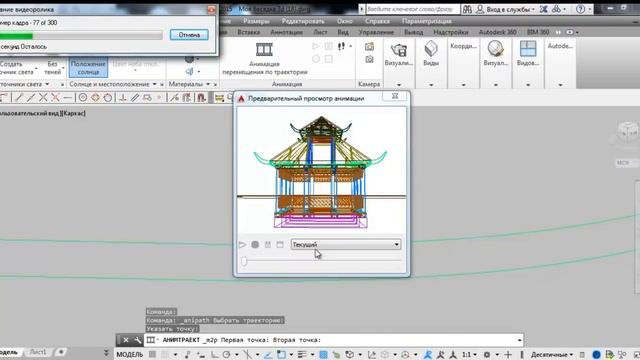Open the Размеры menu
Viewport: 640px width, 360px height.
click(256, 21)
